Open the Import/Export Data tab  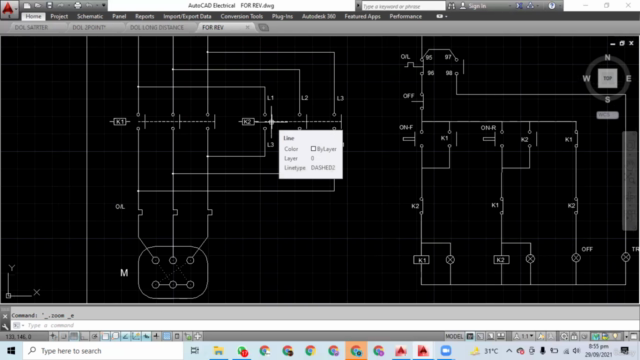pyautogui.click(x=187, y=16)
